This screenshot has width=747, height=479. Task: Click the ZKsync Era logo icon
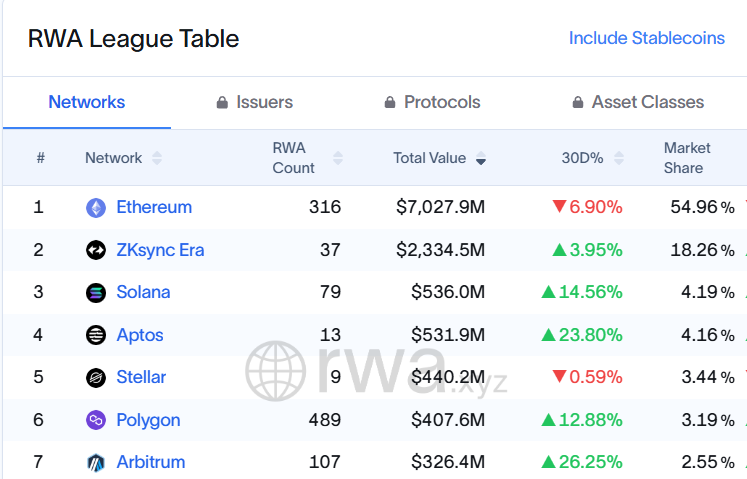(96, 250)
